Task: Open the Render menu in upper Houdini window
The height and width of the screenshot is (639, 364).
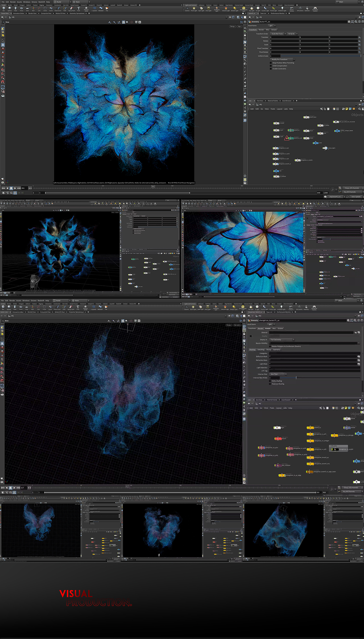Action: [13, 2]
